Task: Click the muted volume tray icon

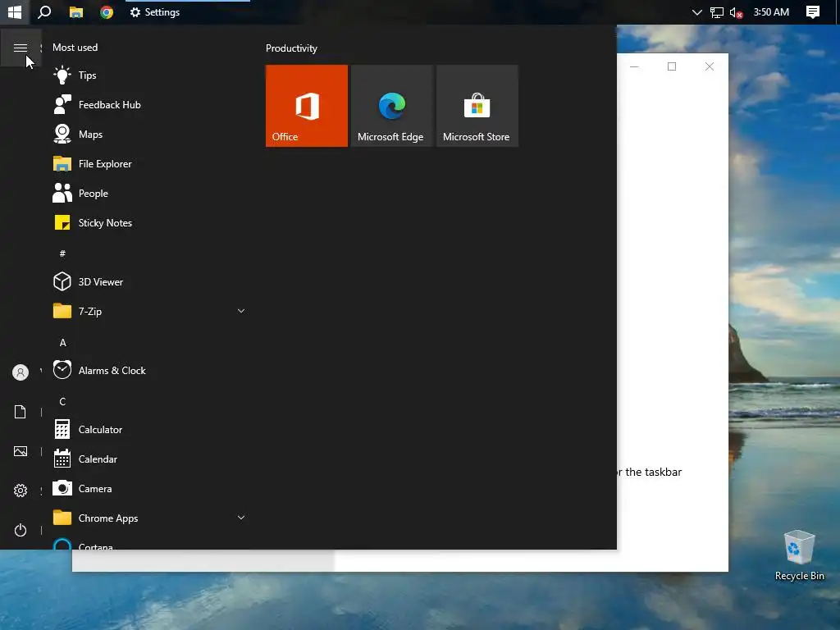Action: pyautogui.click(x=736, y=11)
